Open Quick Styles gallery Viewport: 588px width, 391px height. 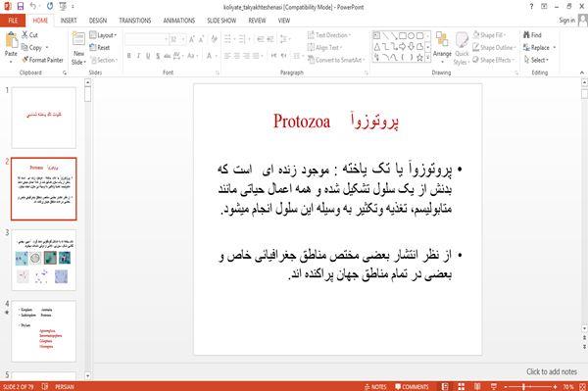pos(462,48)
